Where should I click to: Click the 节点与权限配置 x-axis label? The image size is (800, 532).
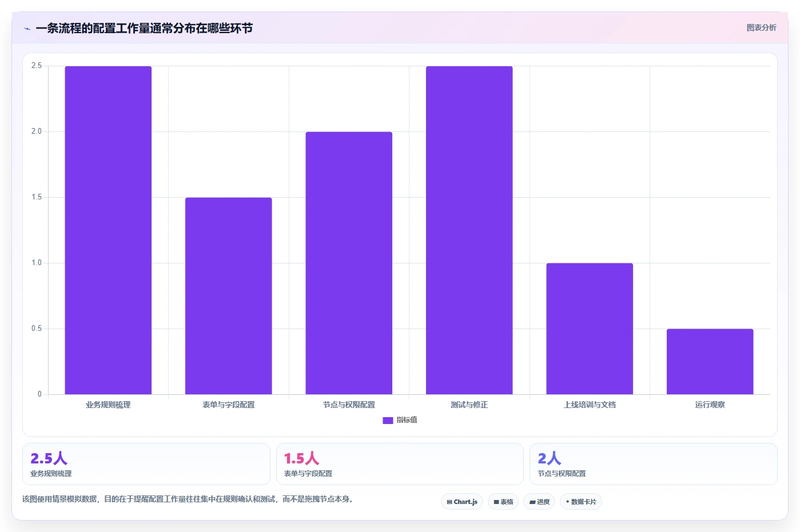349,405
